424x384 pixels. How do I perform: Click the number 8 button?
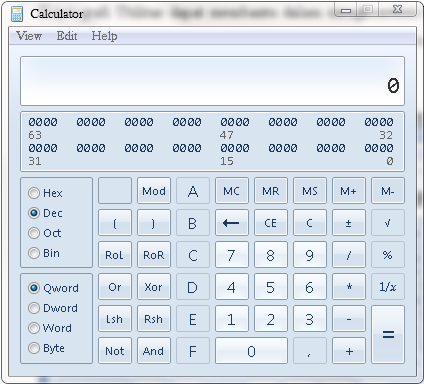271,255
